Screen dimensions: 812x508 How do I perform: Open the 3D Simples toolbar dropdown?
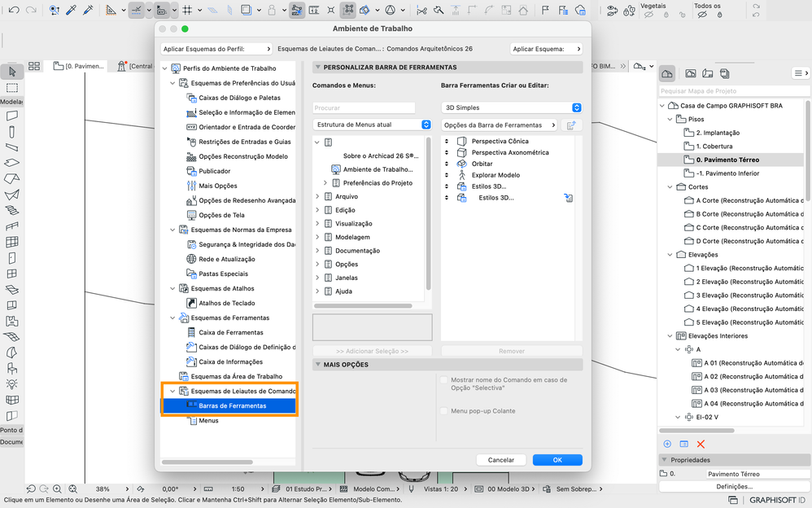512,107
